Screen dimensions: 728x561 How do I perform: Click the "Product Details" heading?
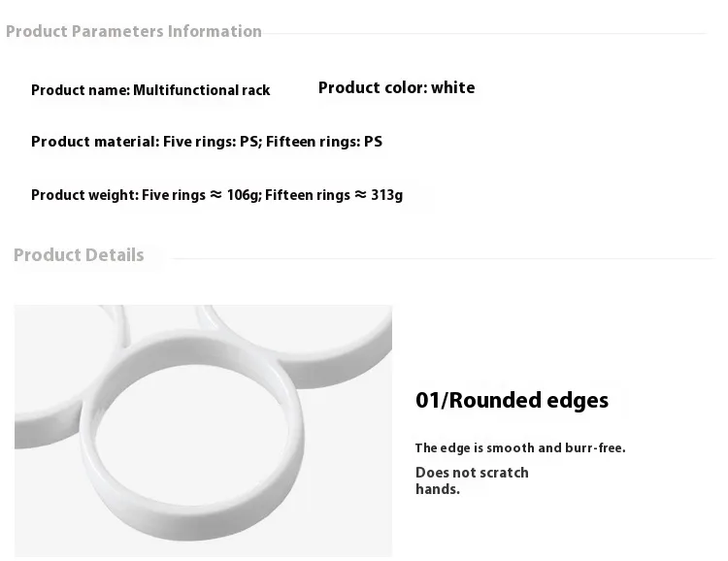coord(79,255)
